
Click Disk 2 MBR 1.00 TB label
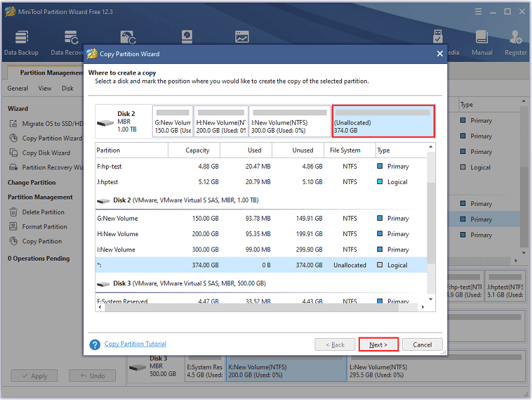[123, 121]
